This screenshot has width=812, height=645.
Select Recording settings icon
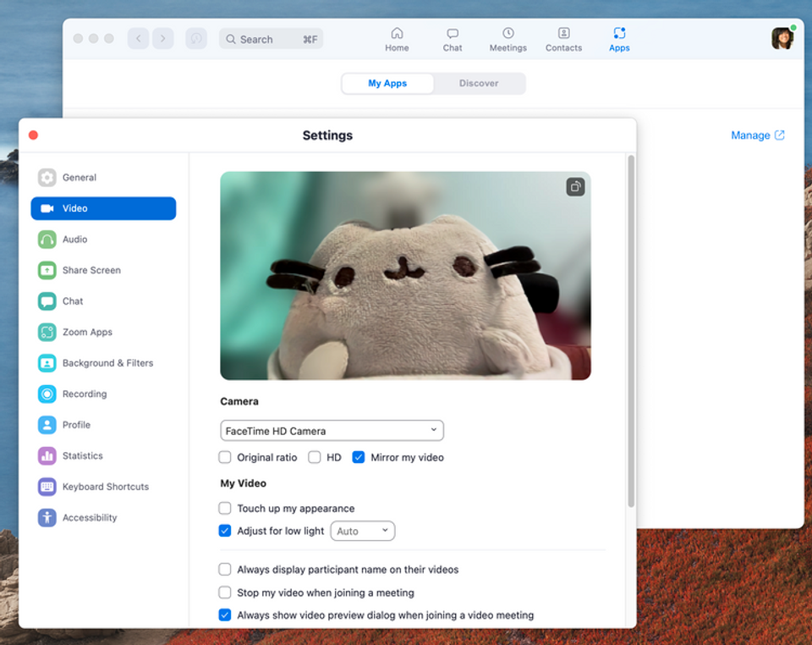tap(47, 394)
